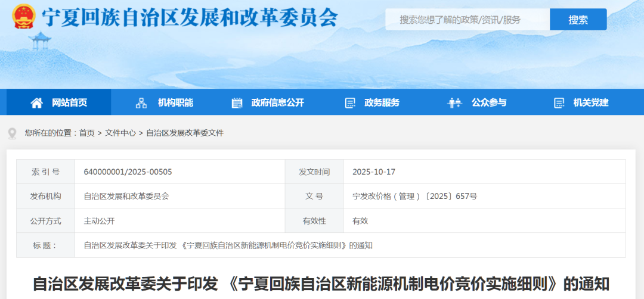Click the home icon beside 网站首页
This screenshot has height=299, width=644.
click(x=37, y=103)
